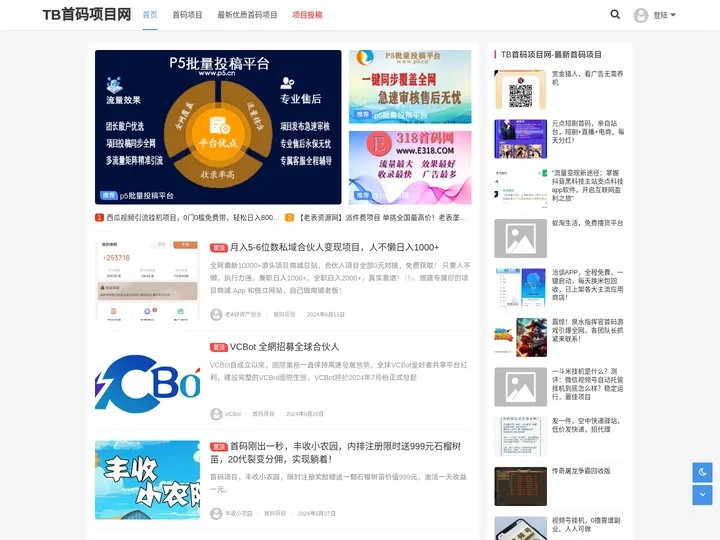Open article 首码刚出一秒，丰收小农园
The image size is (720, 540).
(x=336, y=453)
